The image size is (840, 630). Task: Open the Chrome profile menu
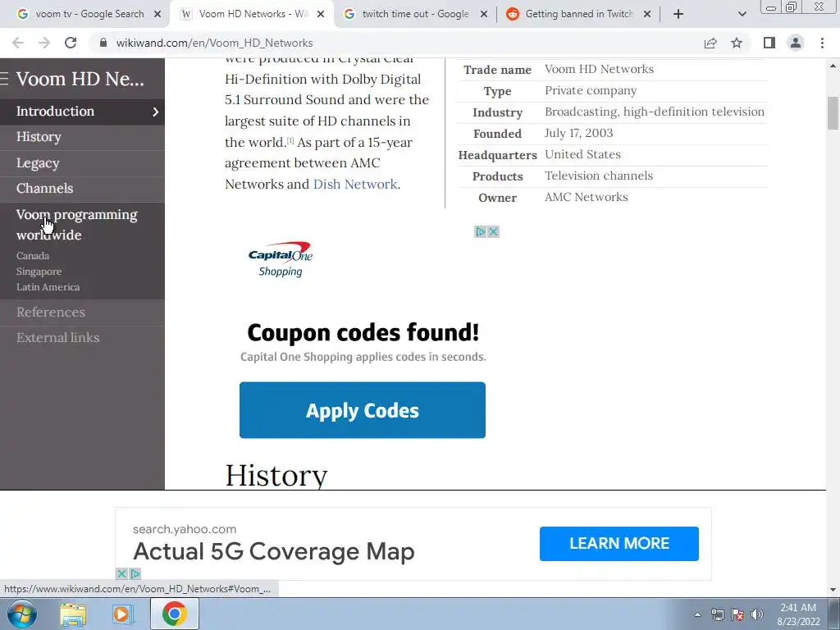(796, 43)
